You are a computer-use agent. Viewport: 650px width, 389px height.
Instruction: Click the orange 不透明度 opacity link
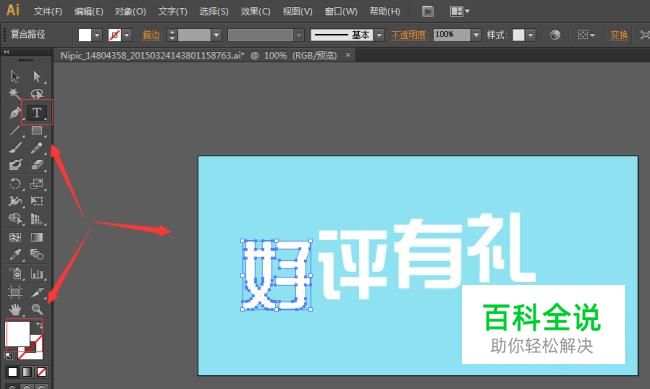[x=409, y=35]
